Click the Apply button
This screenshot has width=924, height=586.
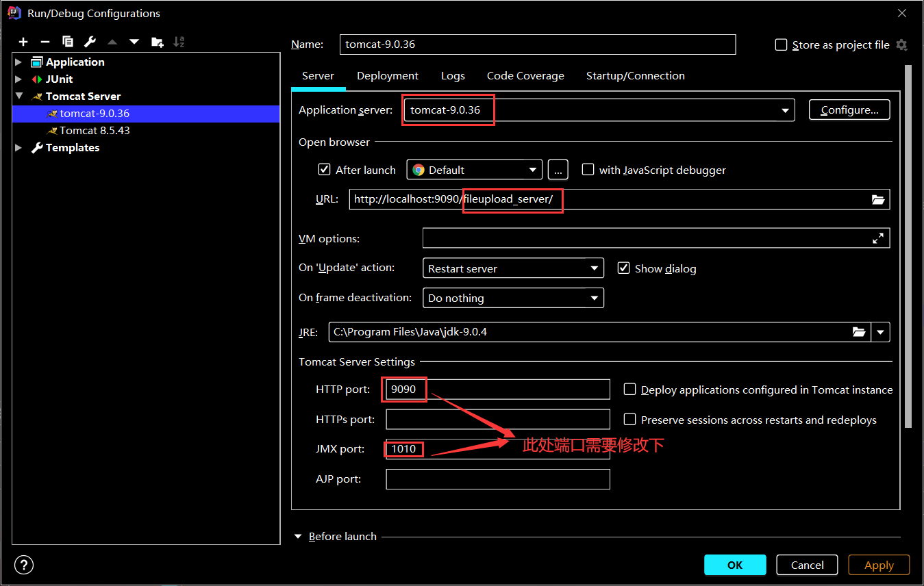tap(879, 565)
